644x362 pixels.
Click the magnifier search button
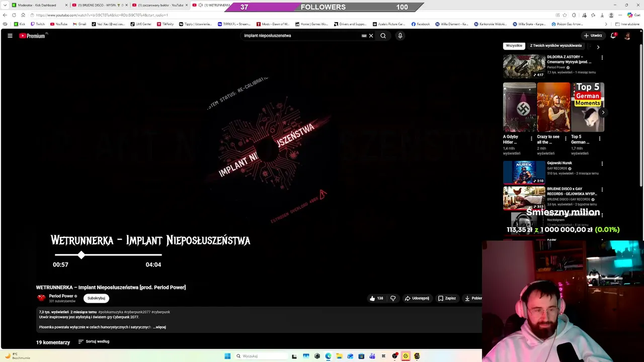point(383,36)
